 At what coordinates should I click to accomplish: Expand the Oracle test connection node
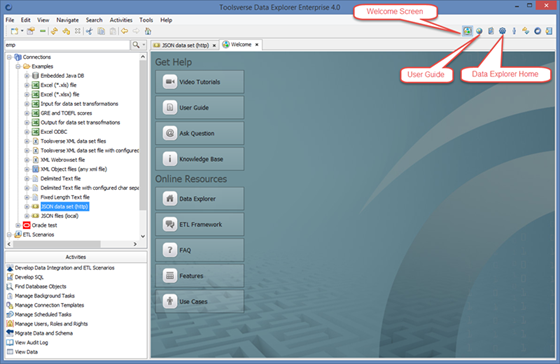tap(18, 225)
